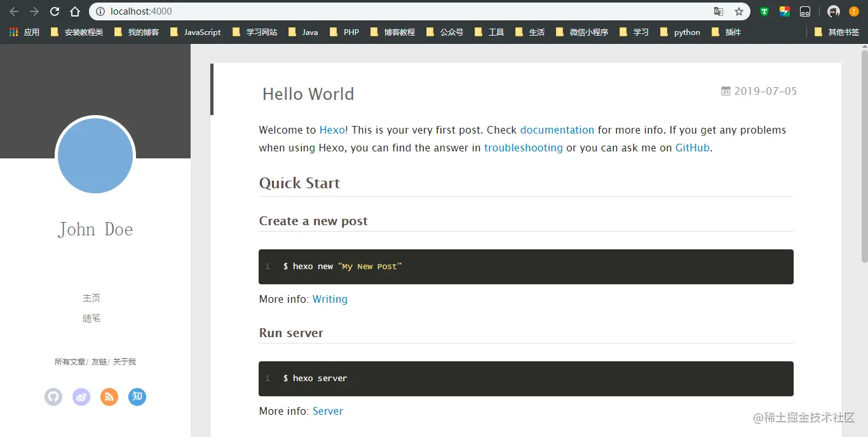Open the Zhihu social icon
This screenshot has height=437, width=868.
137,397
